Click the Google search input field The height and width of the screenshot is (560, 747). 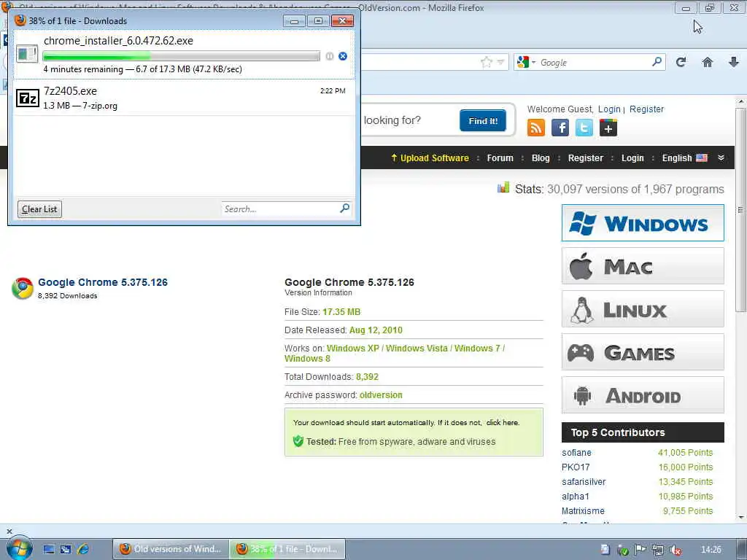(x=595, y=63)
